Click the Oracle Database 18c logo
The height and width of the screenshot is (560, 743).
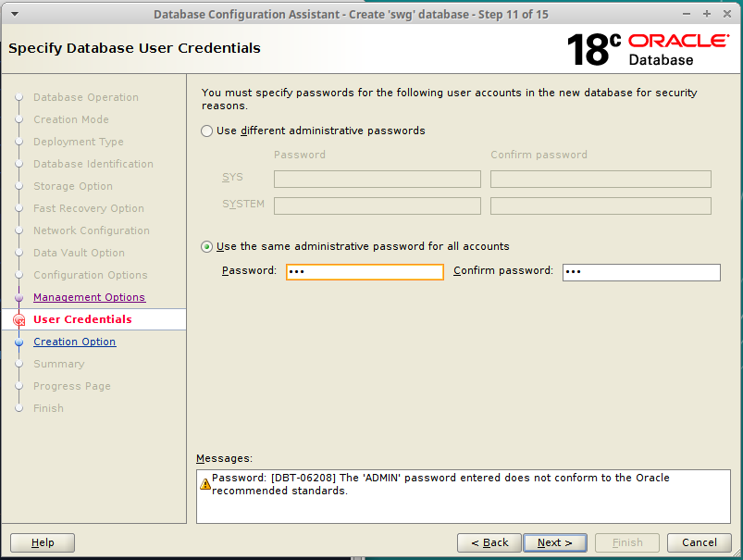(x=648, y=49)
